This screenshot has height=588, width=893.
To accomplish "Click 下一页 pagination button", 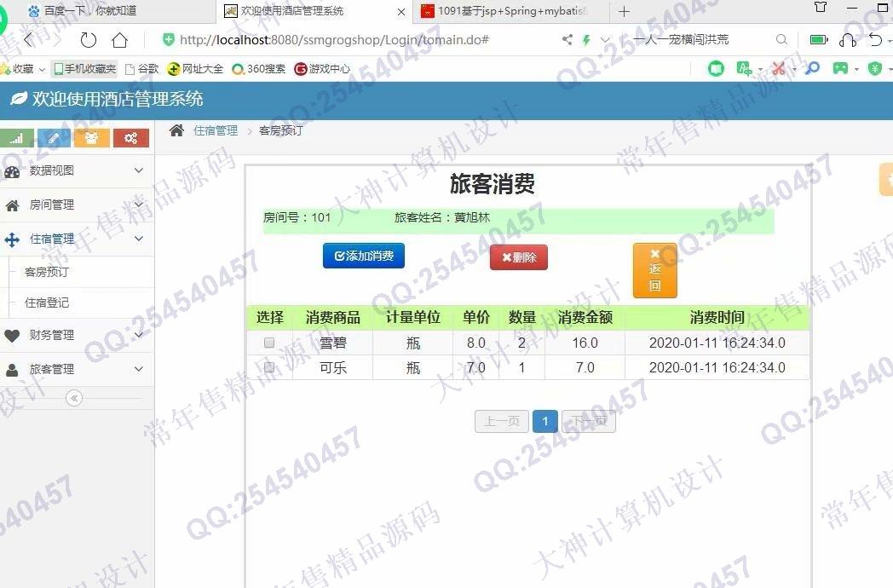I will point(589,421).
